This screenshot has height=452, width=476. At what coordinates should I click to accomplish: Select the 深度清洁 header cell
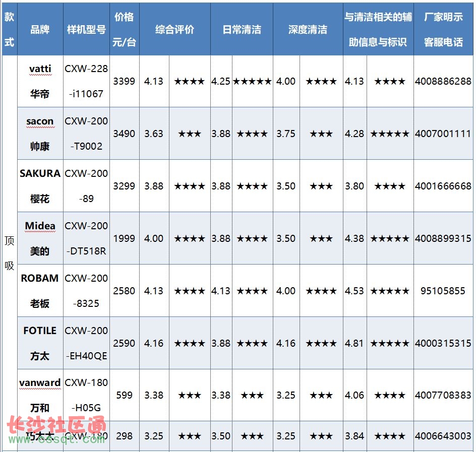[x=308, y=29]
